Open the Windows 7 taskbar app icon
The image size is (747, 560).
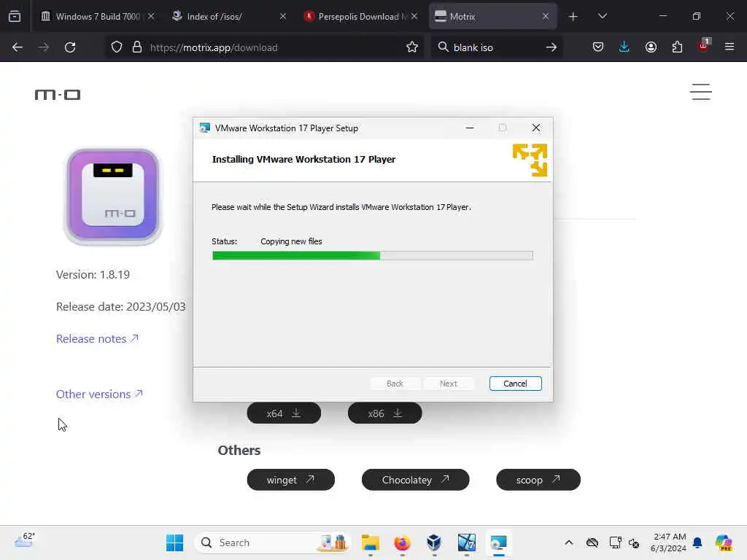(x=467, y=542)
